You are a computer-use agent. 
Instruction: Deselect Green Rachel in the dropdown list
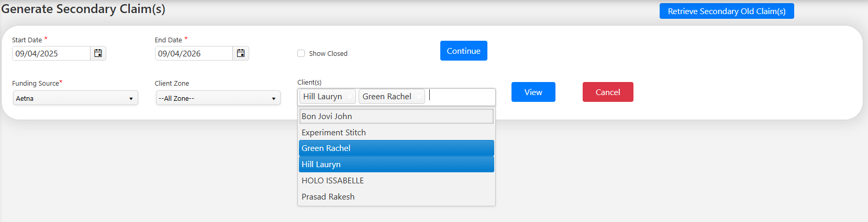[396, 148]
